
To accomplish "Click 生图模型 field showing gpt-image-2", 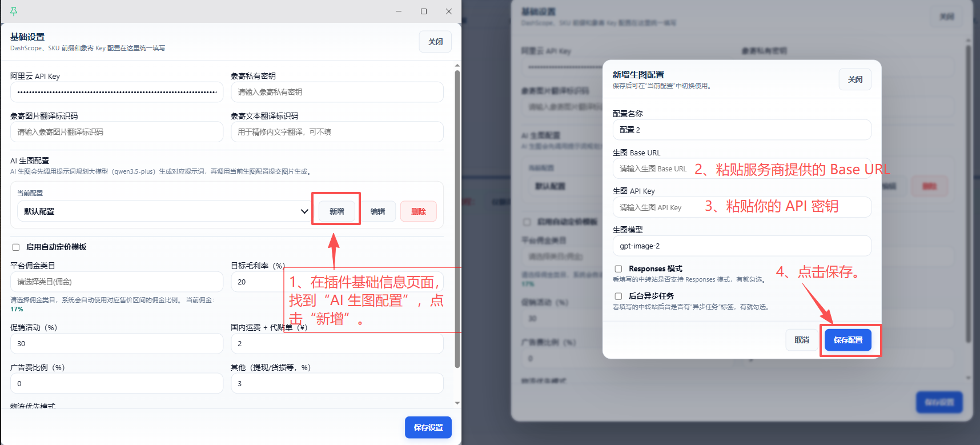I will click(x=742, y=246).
